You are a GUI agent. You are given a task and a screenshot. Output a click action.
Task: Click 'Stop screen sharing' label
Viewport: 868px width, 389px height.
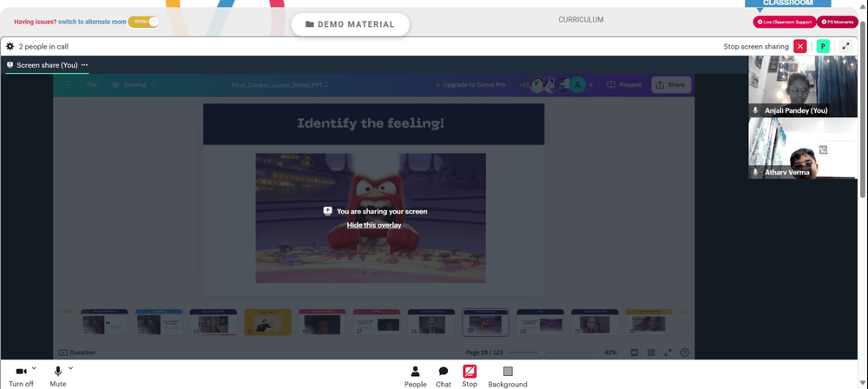point(756,47)
